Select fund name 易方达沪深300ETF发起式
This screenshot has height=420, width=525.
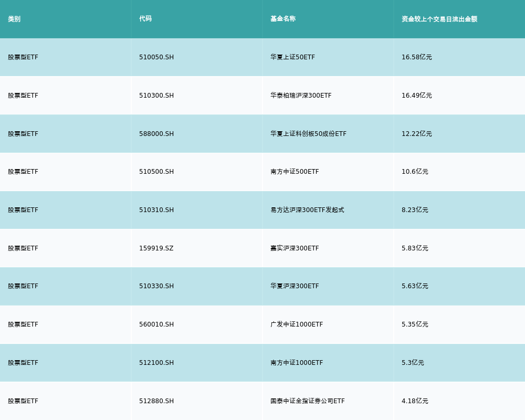307,210
